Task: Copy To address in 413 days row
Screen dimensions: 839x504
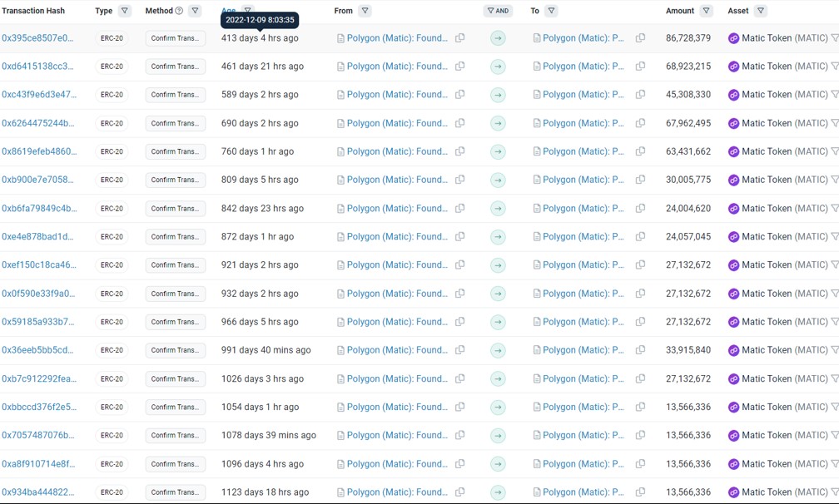Action: (x=640, y=38)
